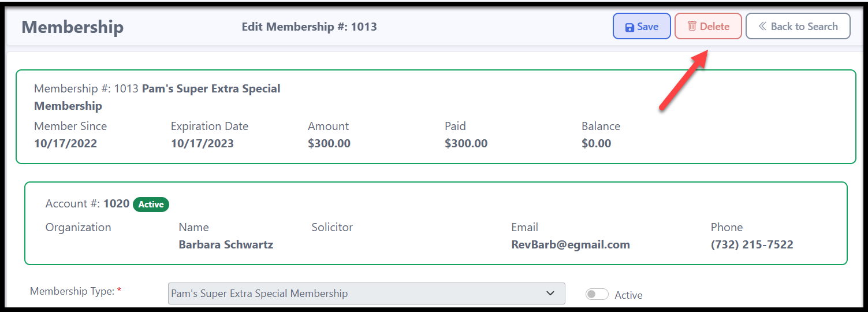
Task: Click the $0.00 balance value
Action: (x=597, y=143)
